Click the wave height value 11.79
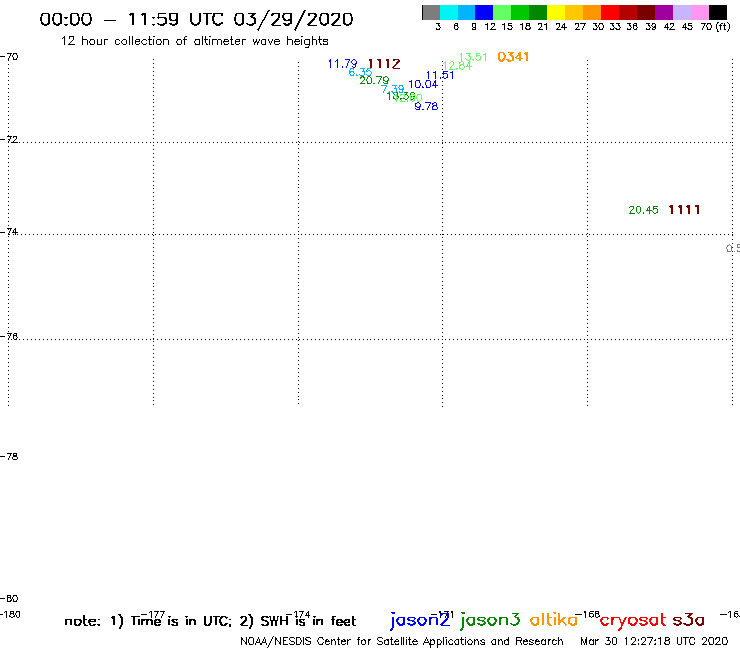Viewport: 740px width, 650px height. [x=342, y=64]
